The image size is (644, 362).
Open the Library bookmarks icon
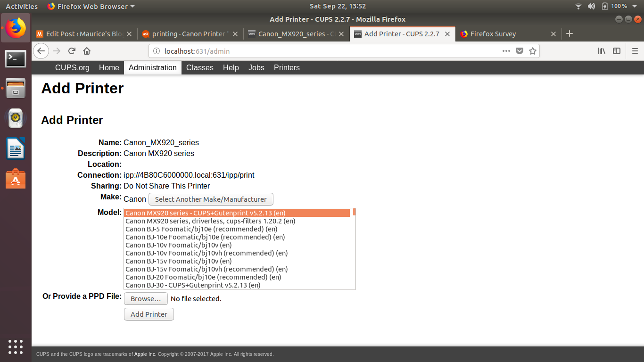coord(602,51)
